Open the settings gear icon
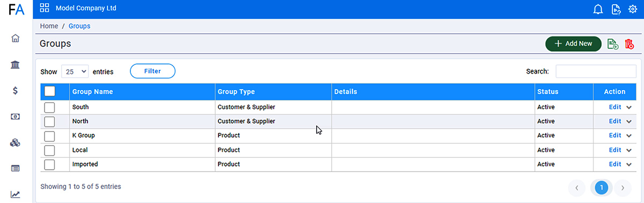 coord(632,9)
